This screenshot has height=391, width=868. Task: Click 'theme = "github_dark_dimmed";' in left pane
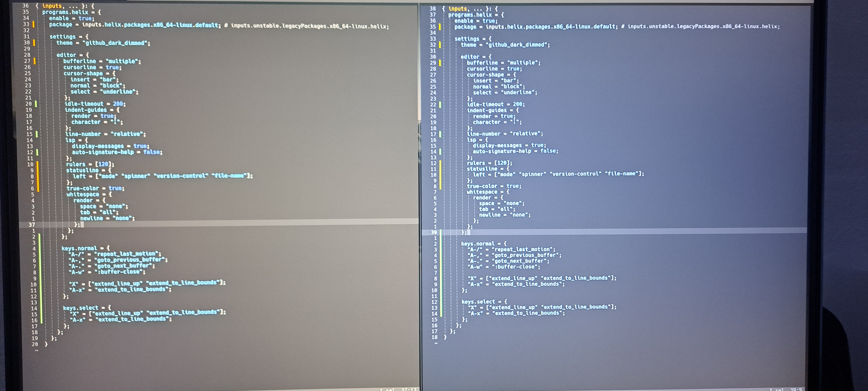point(103,43)
